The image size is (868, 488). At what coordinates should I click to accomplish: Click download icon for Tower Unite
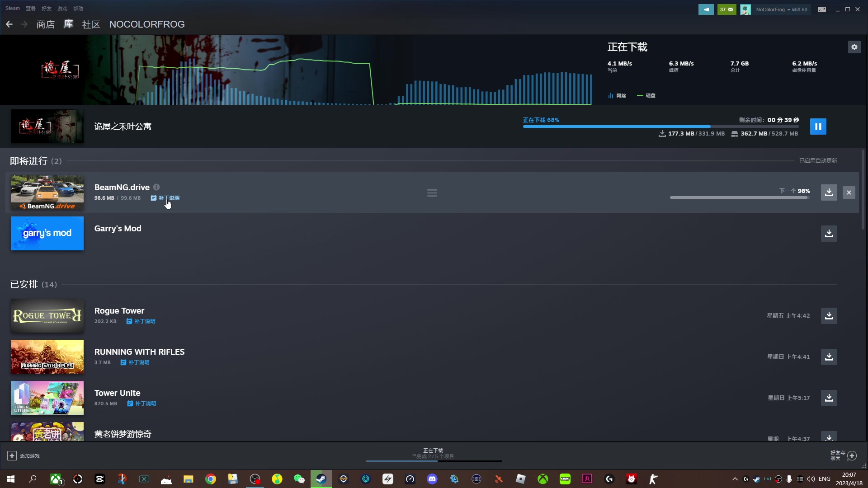click(829, 398)
